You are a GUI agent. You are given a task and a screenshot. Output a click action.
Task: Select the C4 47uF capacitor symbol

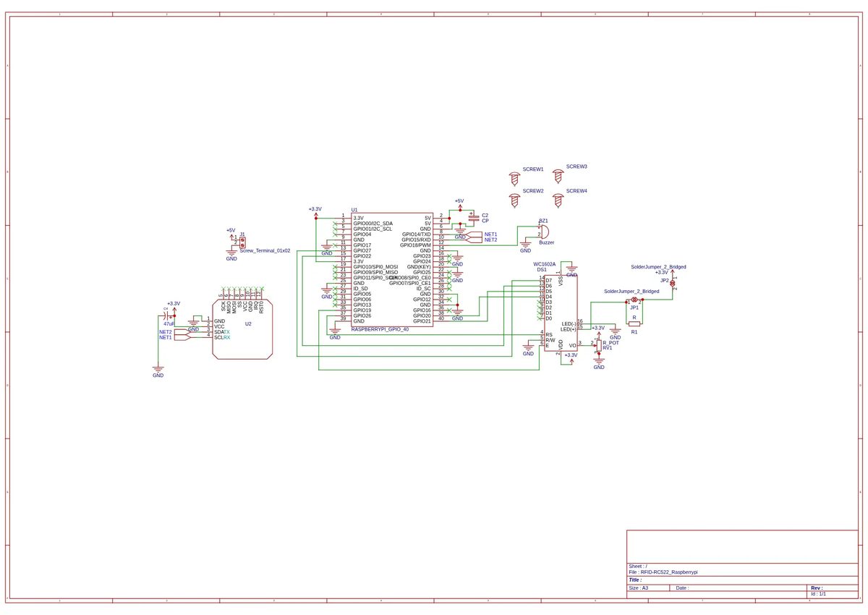coord(167,315)
